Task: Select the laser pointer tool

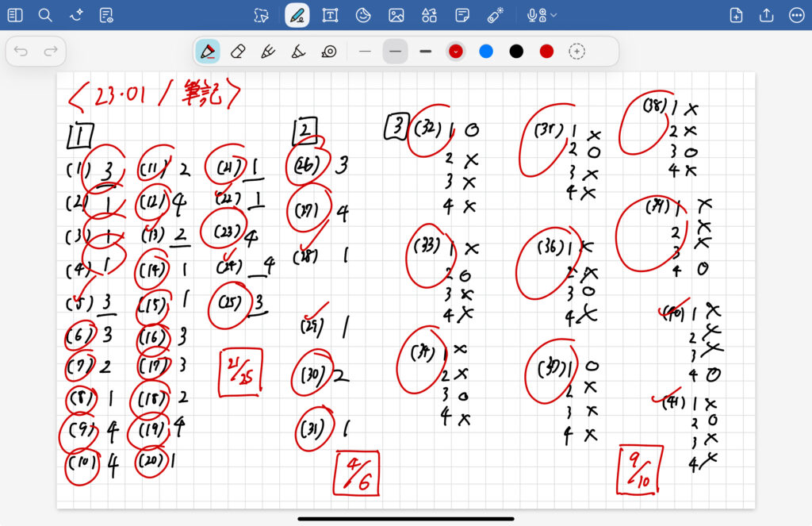Action: [x=495, y=15]
